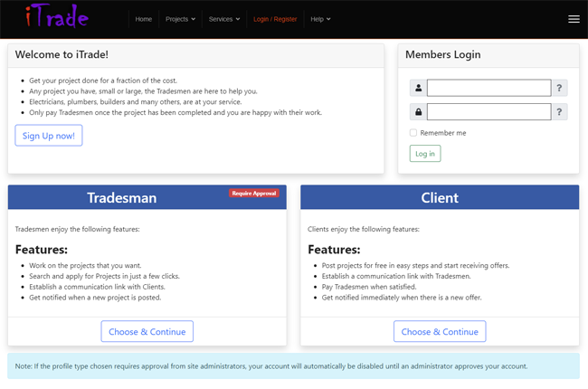588x389 pixels.
Task: Click the user icon beside username field
Action: pyautogui.click(x=418, y=88)
